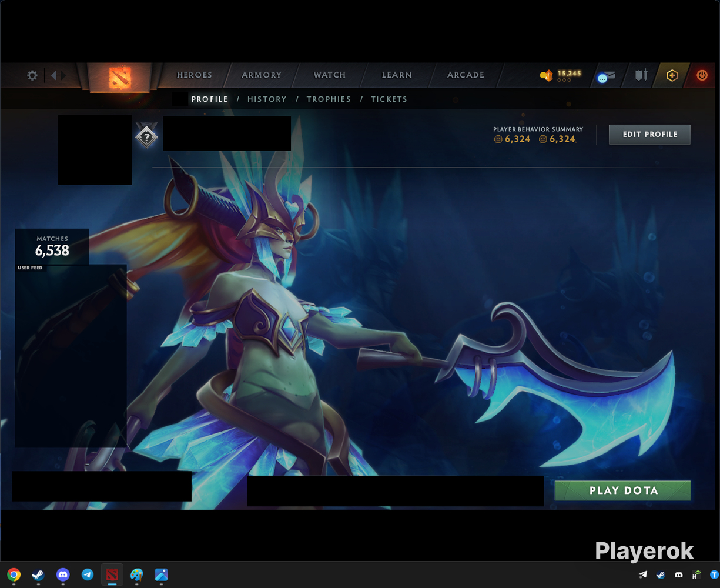The image size is (720, 588).
Task: Click the blue T tray icon
Action: point(715,575)
